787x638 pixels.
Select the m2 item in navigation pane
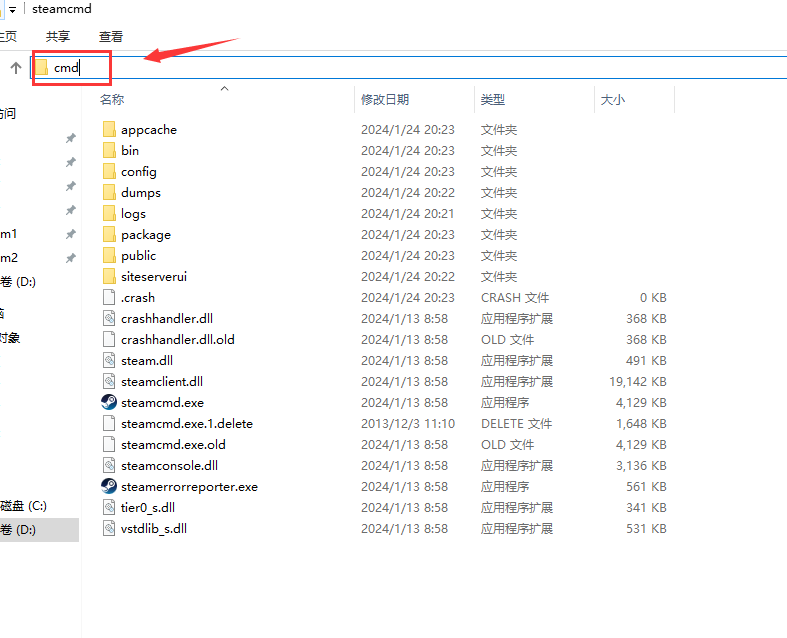[x=9, y=258]
